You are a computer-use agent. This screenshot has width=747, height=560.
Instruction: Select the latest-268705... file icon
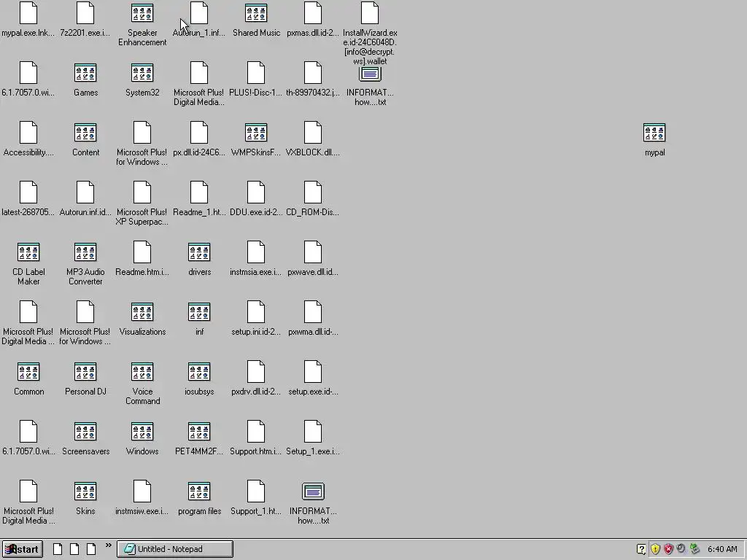pyautogui.click(x=28, y=192)
